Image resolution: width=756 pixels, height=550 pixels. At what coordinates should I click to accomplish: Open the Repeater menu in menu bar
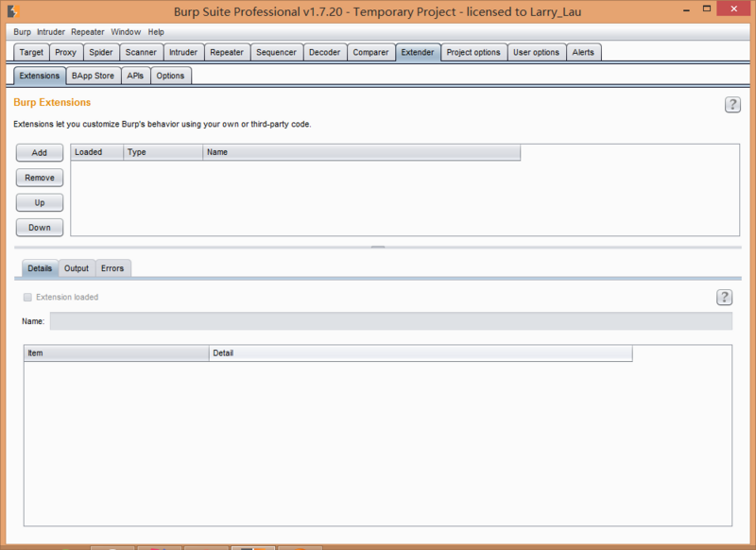87,32
